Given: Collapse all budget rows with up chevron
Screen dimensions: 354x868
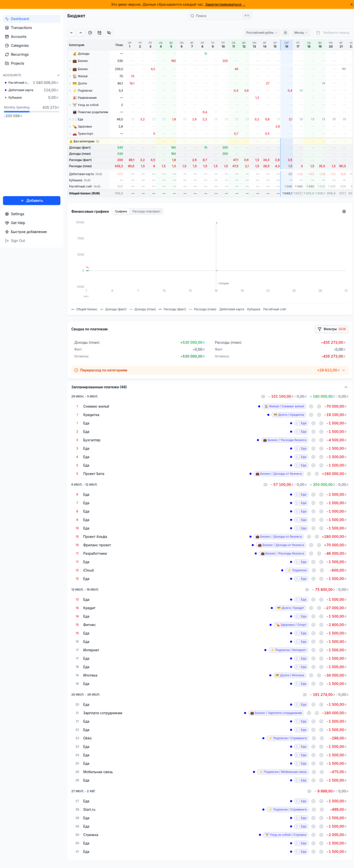Looking at the screenshot, I should coord(81,33).
